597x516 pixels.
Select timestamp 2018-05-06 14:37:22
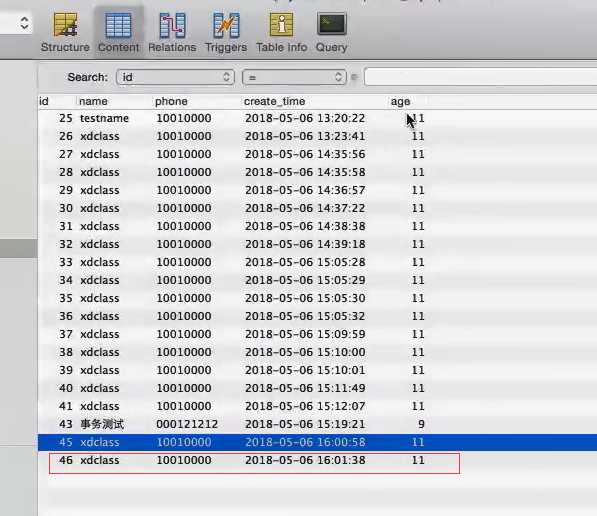[x=305, y=208]
